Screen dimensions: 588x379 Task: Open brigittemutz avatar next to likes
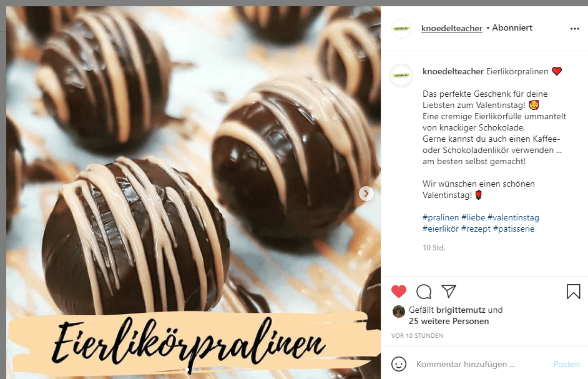pyautogui.click(x=399, y=312)
